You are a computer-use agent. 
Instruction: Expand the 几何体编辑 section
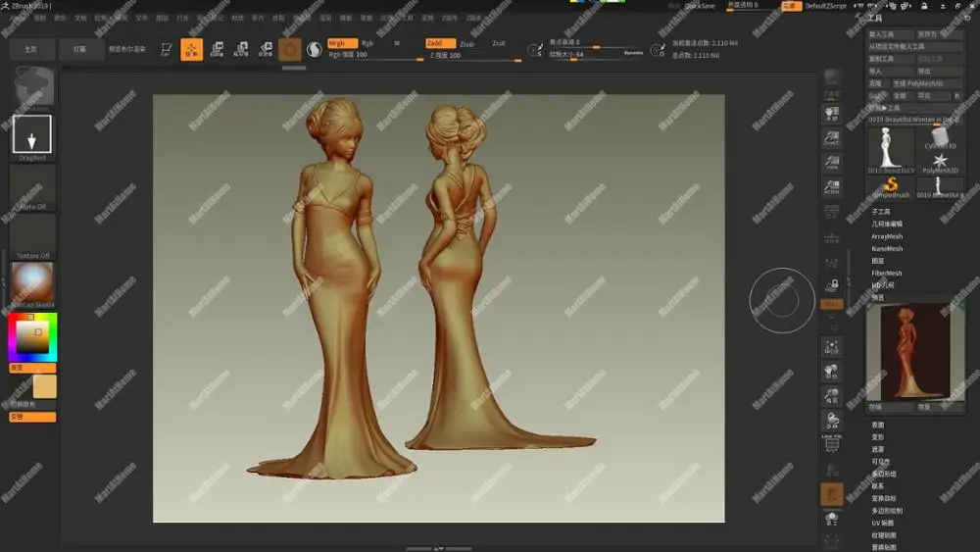(887, 224)
